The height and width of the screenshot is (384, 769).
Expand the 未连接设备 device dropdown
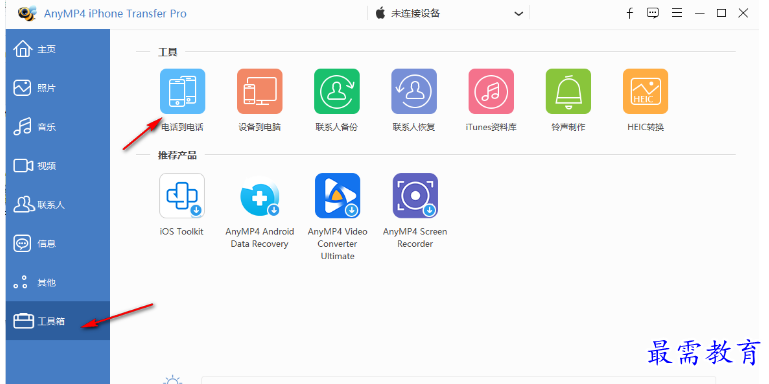point(518,14)
